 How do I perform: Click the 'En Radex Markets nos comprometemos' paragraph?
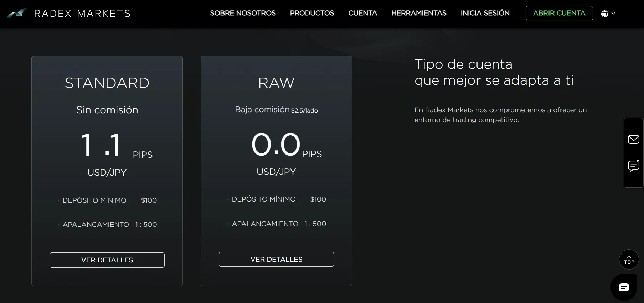tap(500, 115)
